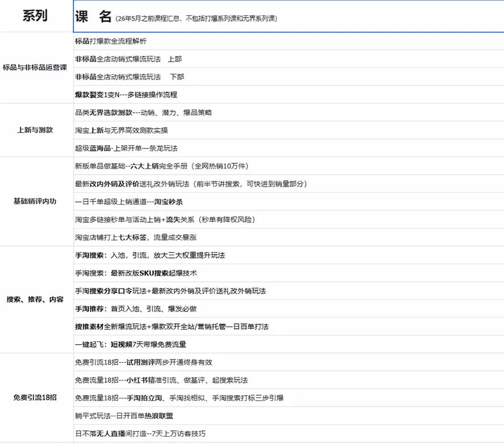Viewport: 504px width, 444px height.
Task: Click 品类无界选款测款 course cell
Action: (x=289, y=112)
